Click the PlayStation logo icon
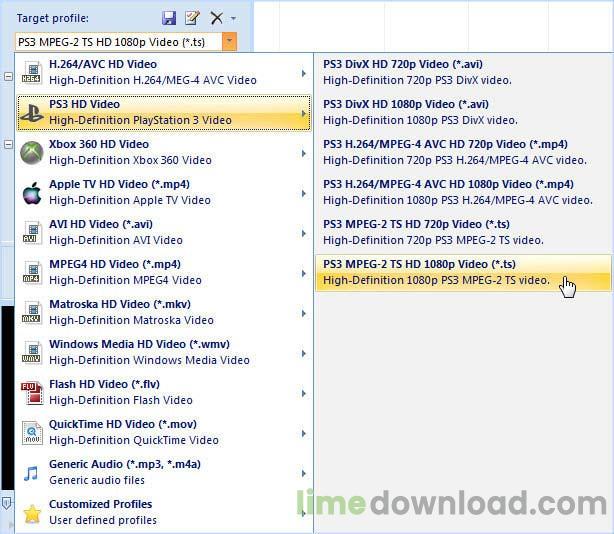 tap(31, 113)
